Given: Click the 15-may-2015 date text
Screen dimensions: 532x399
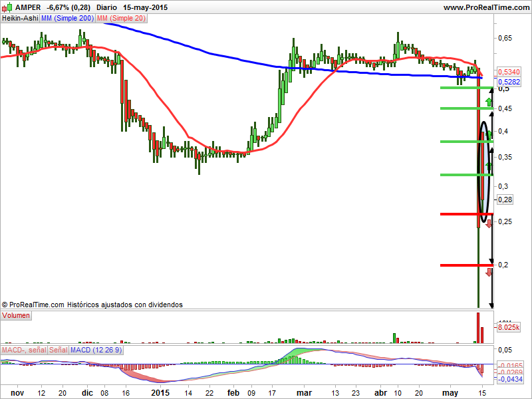Looking at the screenshot, I should [x=145, y=7].
